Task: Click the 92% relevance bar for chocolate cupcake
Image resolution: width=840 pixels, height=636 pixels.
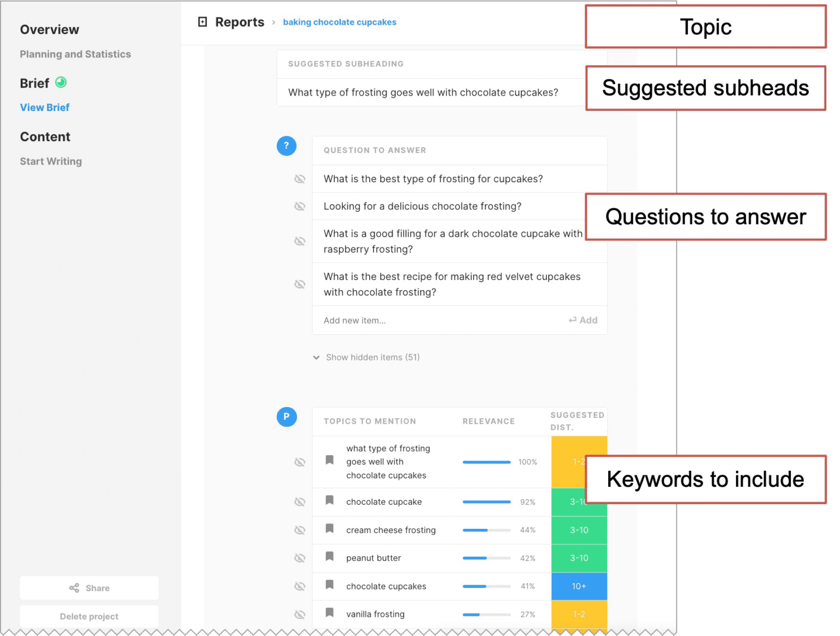Action: click(486, 501)
